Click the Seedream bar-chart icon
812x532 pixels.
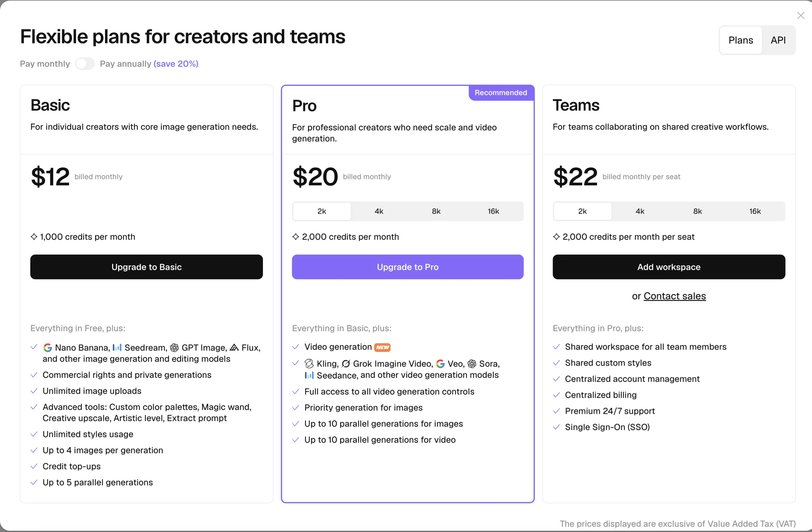[x=117, y=347]
